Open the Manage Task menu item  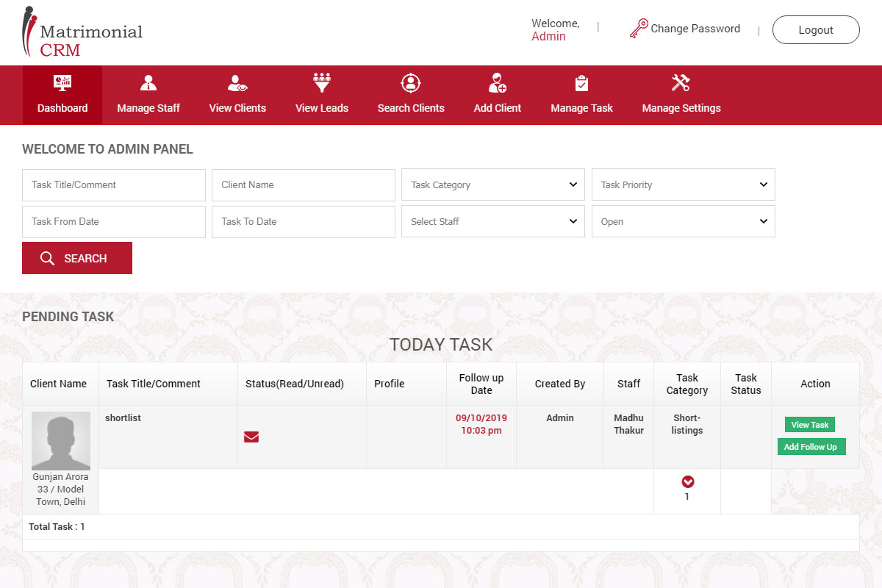tap(581, 107)
